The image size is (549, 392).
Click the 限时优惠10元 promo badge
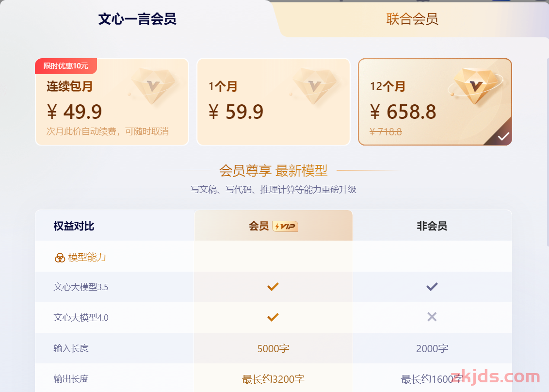(66, 66)
